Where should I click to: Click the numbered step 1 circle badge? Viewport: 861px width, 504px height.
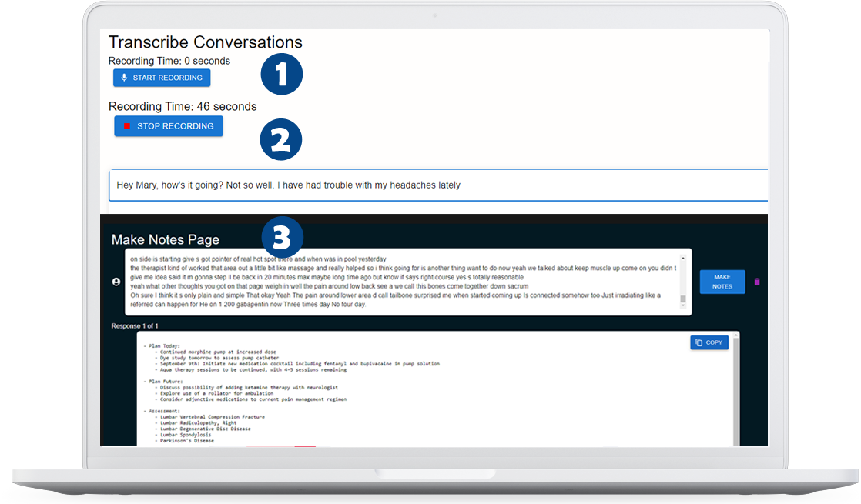(281, 74)
